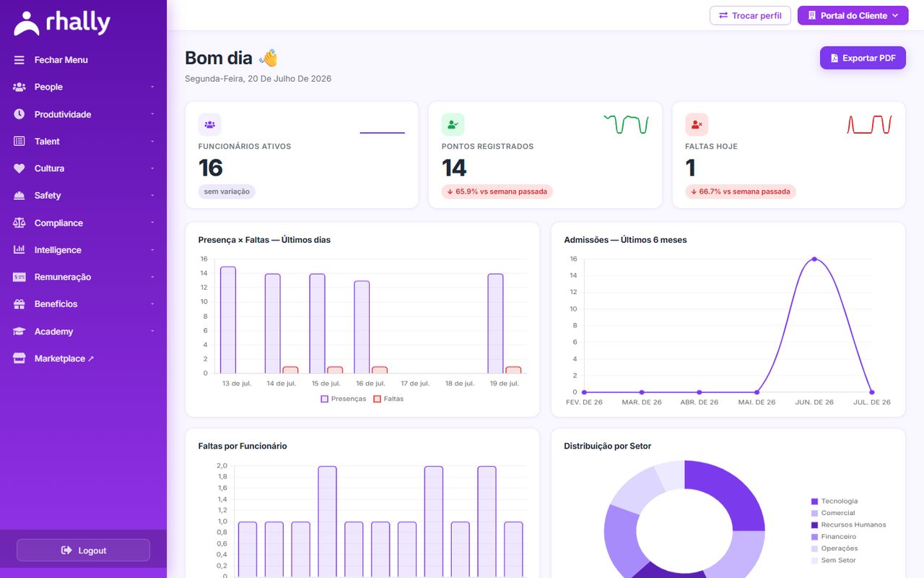Click the Marketplace store icon
This screenshot has height=578, width=924.
point(19,358)
